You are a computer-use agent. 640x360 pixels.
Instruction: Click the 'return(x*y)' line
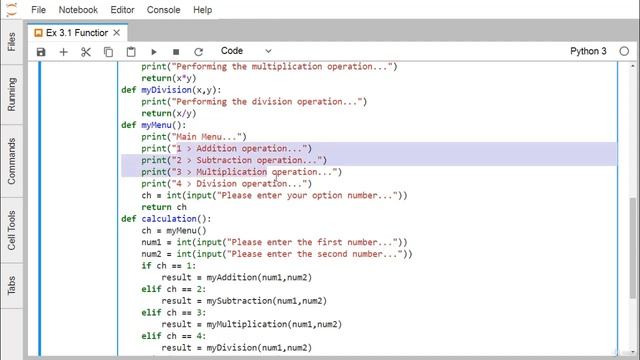coord(169,78)
